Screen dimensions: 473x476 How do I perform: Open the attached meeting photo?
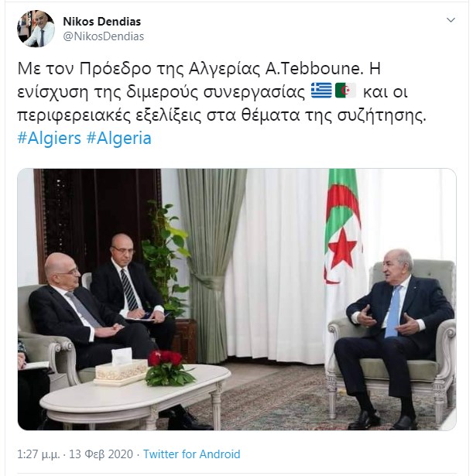tap(237, 300)
